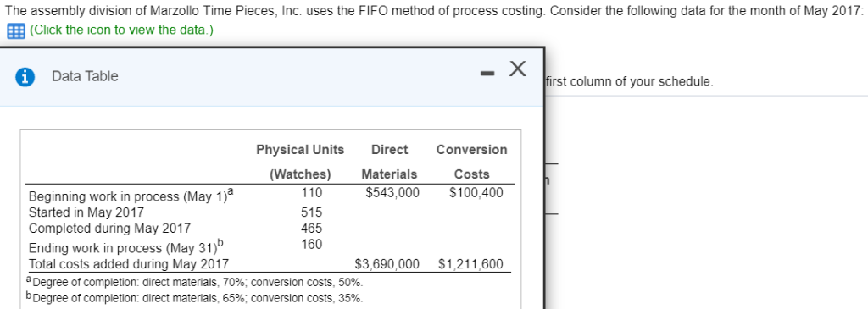Click the beginning WIP units value 110
The image size is (868, 309).
point(311,194)
